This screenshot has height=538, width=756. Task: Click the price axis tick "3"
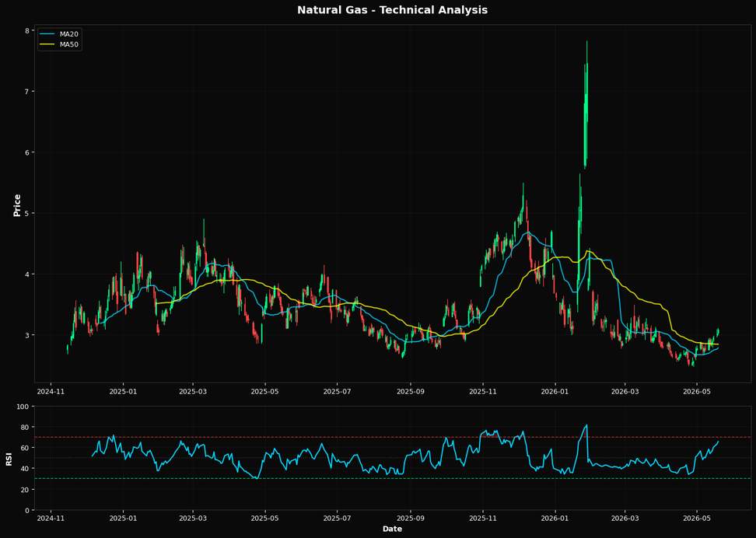[29, 335]
